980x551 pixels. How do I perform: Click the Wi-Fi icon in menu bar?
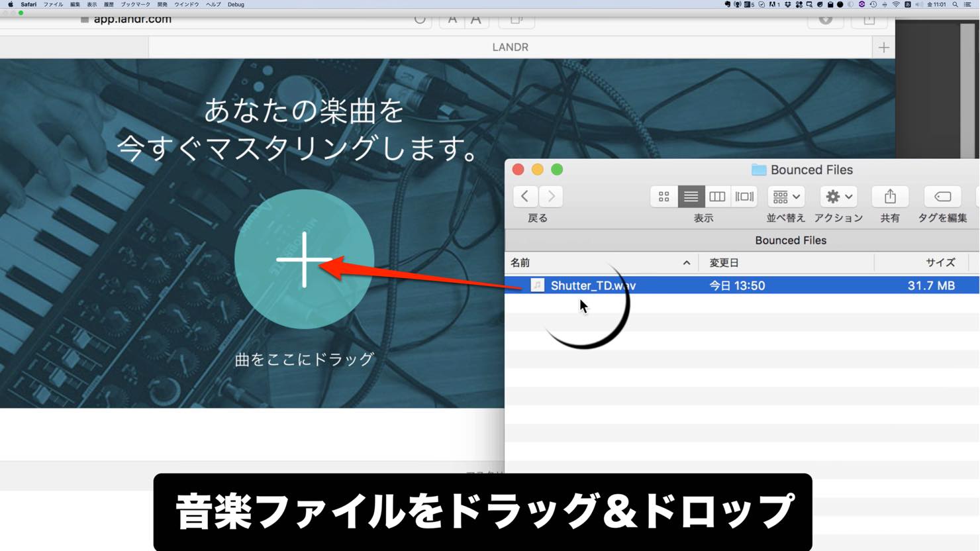tap(896, 4)
